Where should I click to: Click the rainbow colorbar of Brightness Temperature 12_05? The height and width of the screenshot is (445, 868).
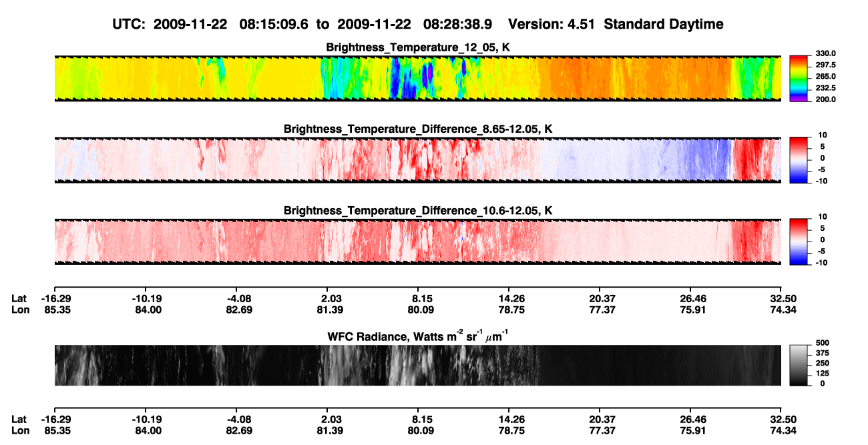click(x=799, y=78)
